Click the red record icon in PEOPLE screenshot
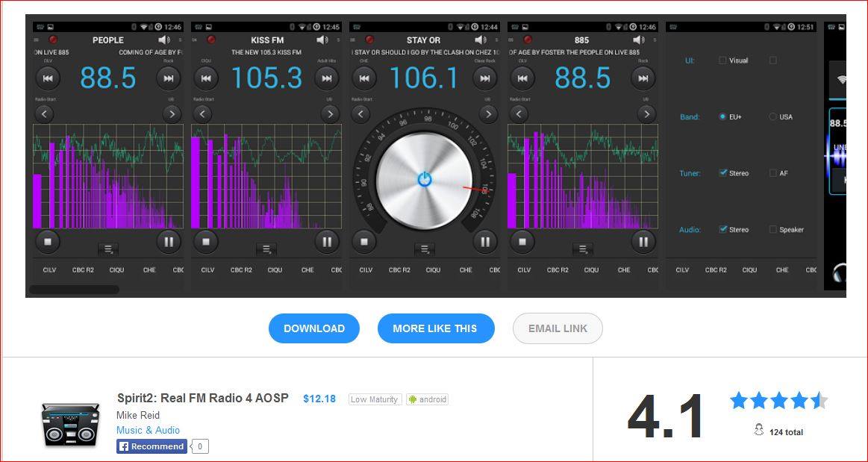 click(53, 40)
